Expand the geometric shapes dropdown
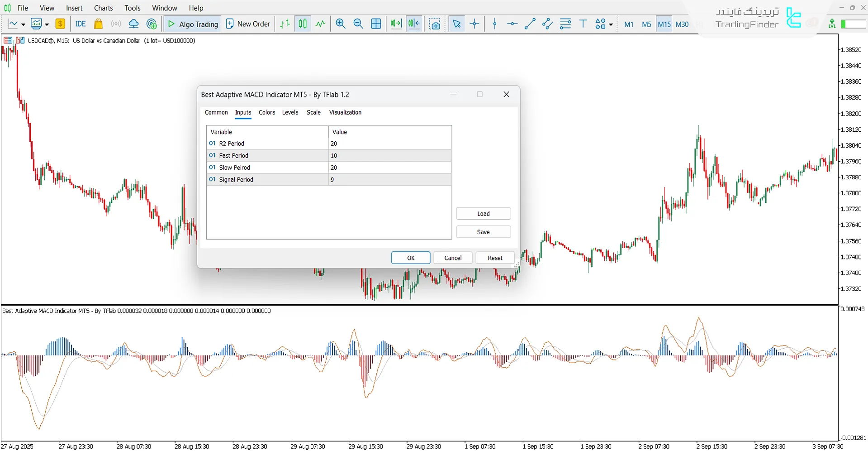 [610, 25]
